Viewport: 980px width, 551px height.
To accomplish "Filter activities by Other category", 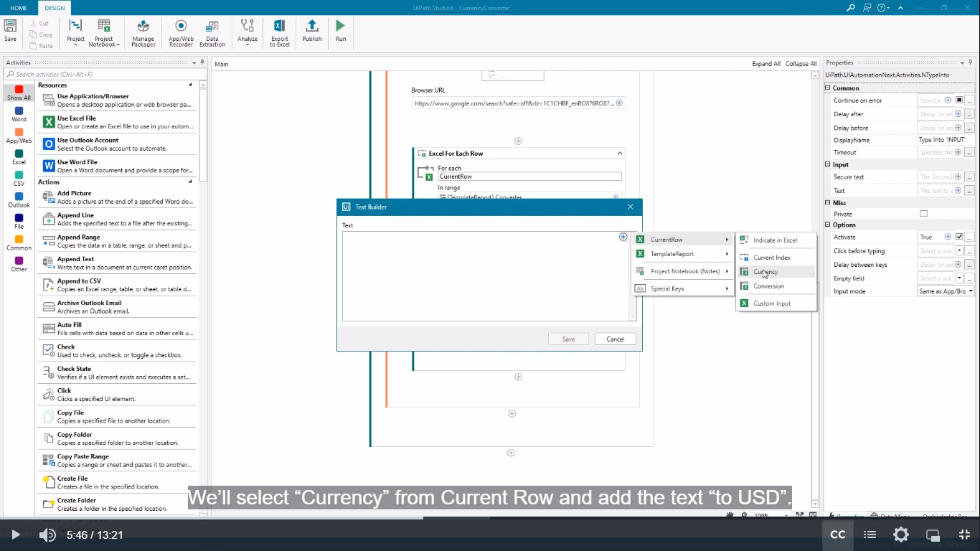I will (19, 265).
